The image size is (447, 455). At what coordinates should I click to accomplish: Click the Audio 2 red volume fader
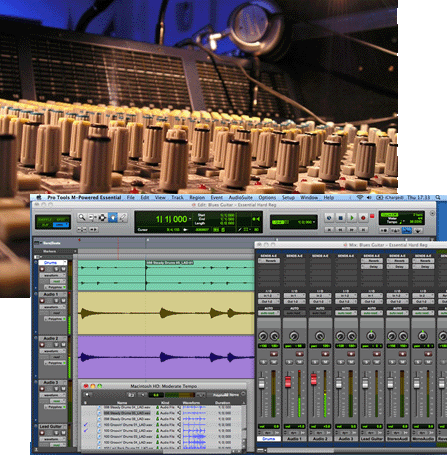[314, 379]
